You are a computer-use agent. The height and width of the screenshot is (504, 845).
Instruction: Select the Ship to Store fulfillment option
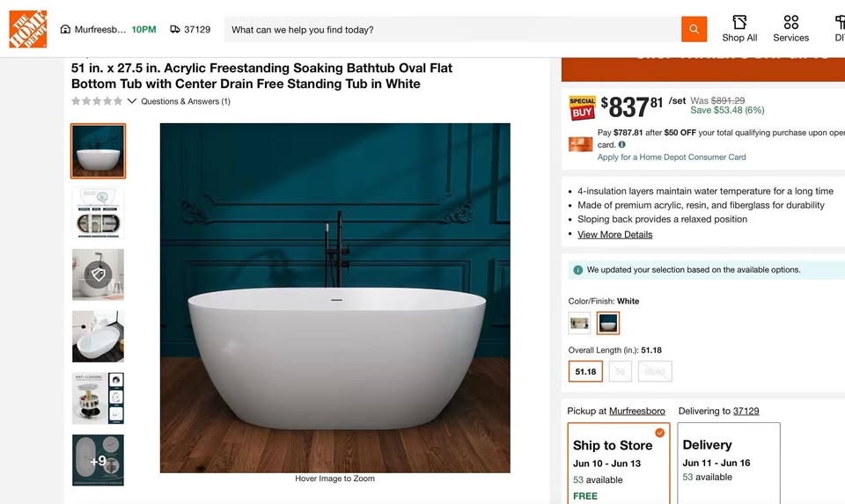click(x=619, y=463)
